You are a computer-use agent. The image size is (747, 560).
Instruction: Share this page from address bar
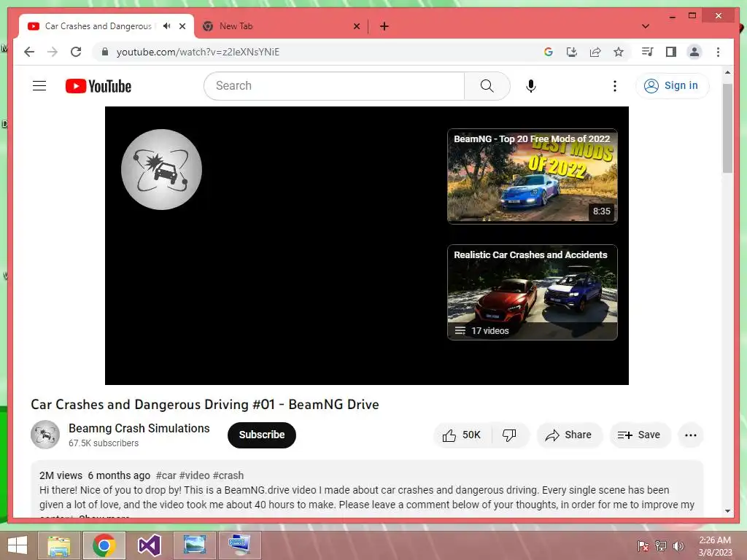click(595, 52)
